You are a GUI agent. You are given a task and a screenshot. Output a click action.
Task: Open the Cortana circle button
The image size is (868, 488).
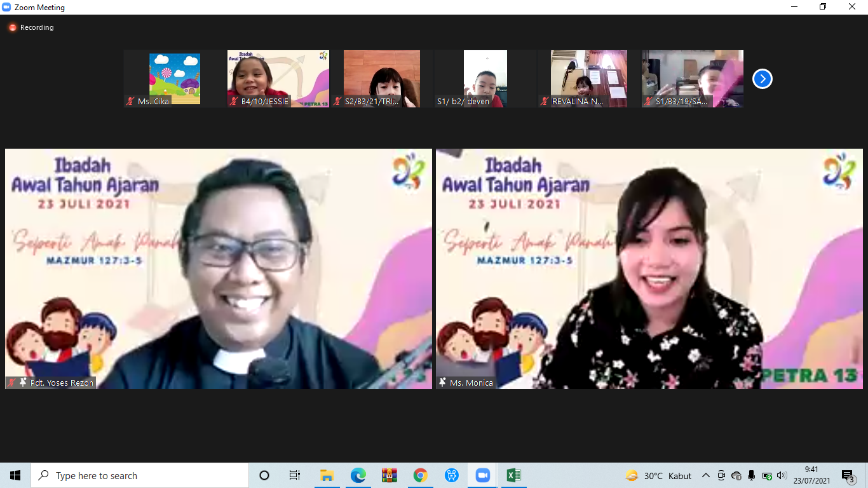click(264, 475)
